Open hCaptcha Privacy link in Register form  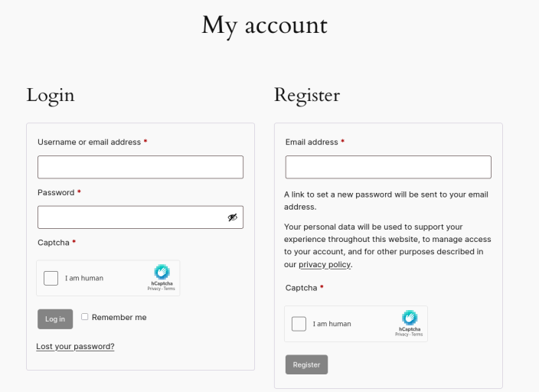pyautogui.click(x=401, y=335)
